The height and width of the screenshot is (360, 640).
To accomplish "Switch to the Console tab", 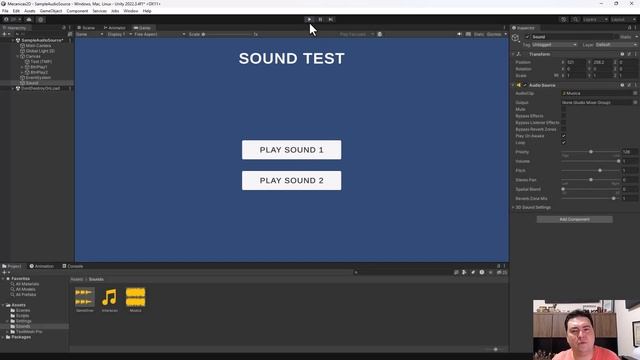I will pos(73,266).
